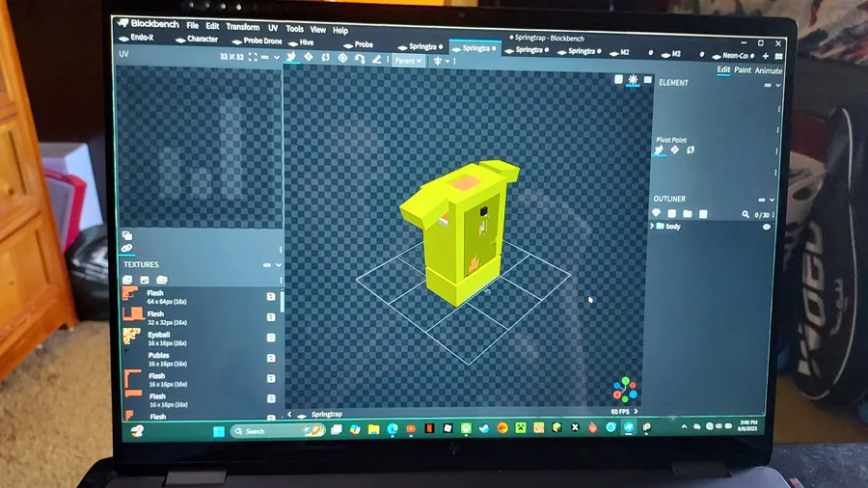Click the Pivot Point resize icon
Viewport: 868px width, 488px height.
(x=675, y=149)
